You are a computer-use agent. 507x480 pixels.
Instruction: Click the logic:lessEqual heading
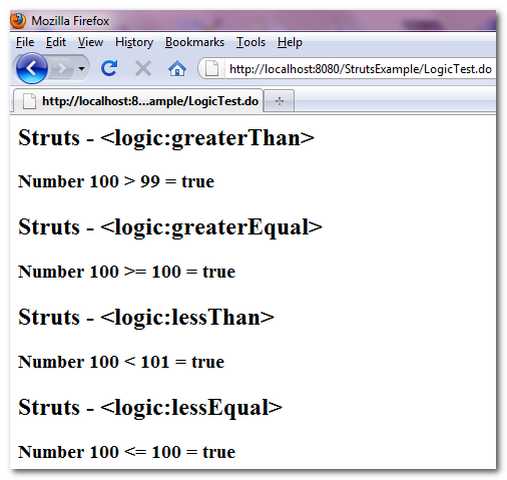(x=150, y=408)
